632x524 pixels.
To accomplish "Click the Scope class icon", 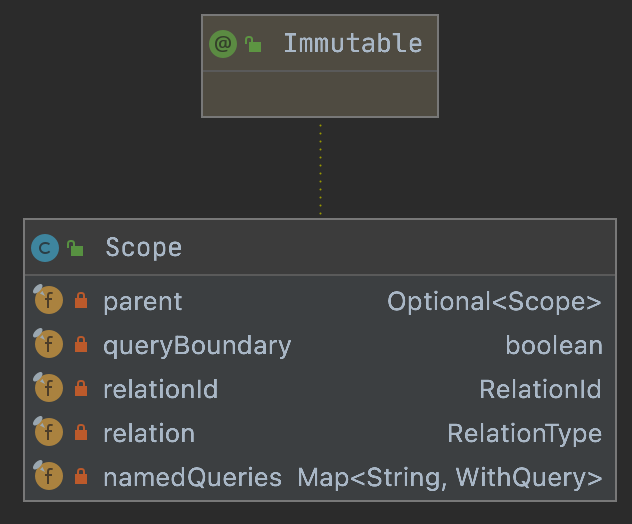I will (45, 247).
